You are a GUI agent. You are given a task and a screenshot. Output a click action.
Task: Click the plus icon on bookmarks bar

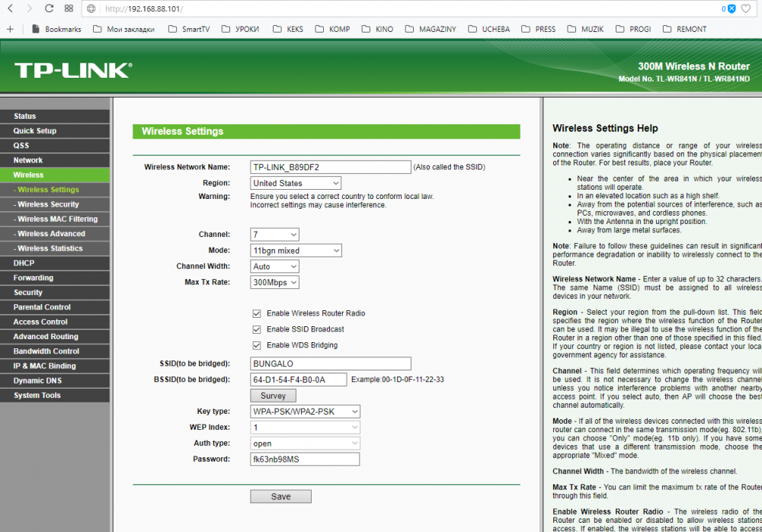click(x=10, y=29)
